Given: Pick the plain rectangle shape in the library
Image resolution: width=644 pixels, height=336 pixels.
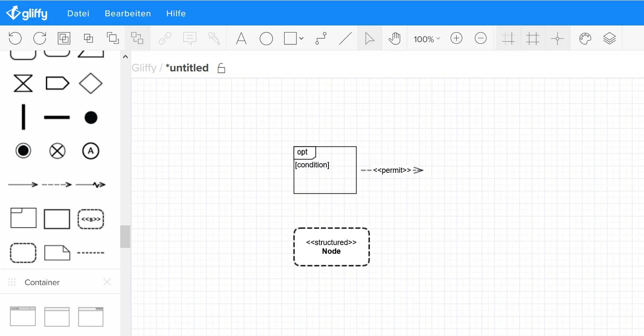Looking at the screenshot, I should (x=57, y=219).
